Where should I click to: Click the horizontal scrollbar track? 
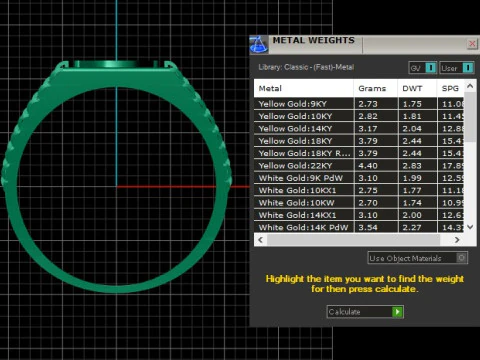point(353,240)
